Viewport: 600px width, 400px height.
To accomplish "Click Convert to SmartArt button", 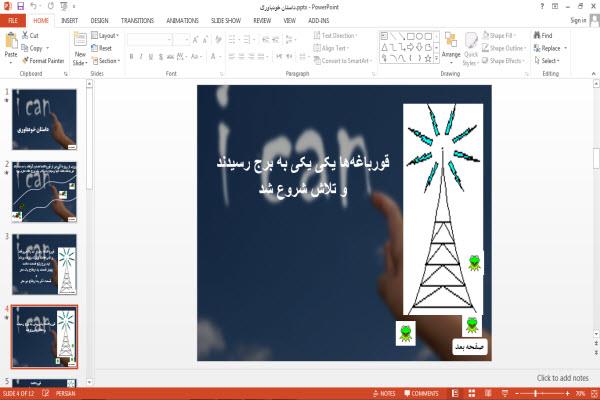I will pyautogui.click(x=342, y=61).
